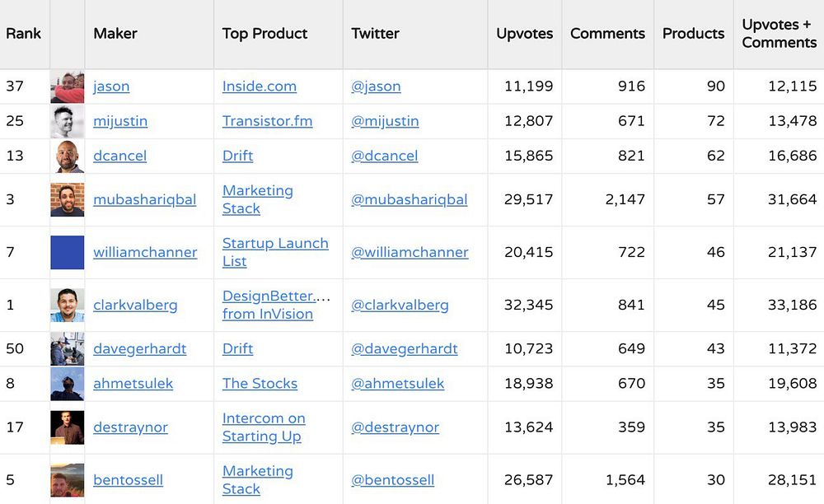The image size is (824, 504).
Task: Click dcancel's avatar image
Action: 67,156
